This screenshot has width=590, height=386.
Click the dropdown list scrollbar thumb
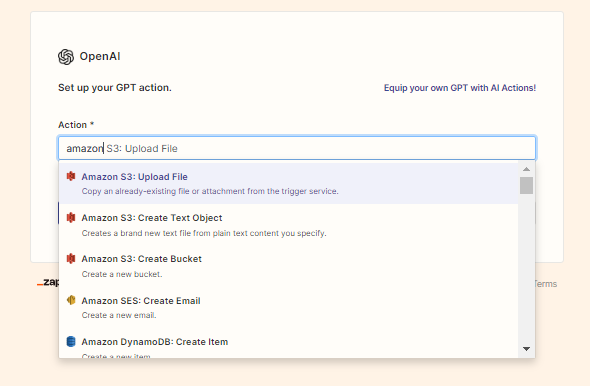click(x=526, y=185)
